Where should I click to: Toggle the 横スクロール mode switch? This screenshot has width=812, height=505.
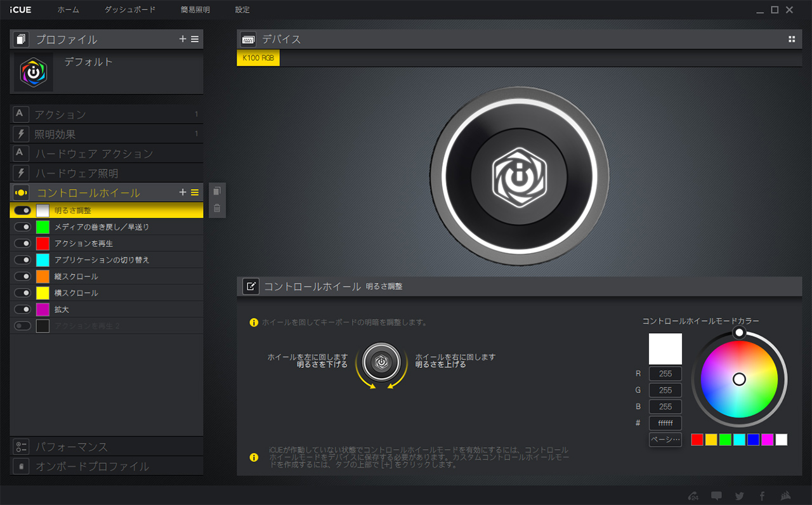[x=23, y=293]
